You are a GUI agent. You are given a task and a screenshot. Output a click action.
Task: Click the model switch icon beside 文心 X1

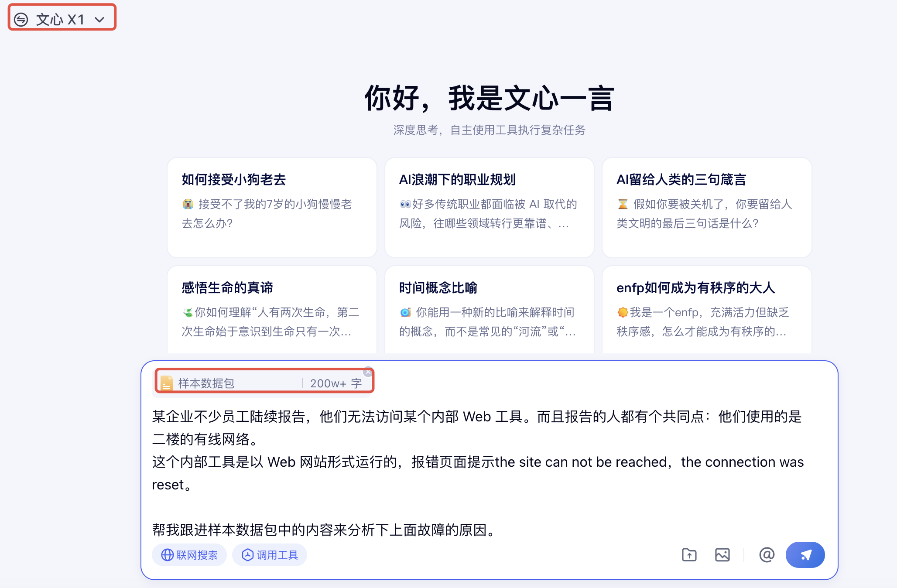tap(21, 19)
